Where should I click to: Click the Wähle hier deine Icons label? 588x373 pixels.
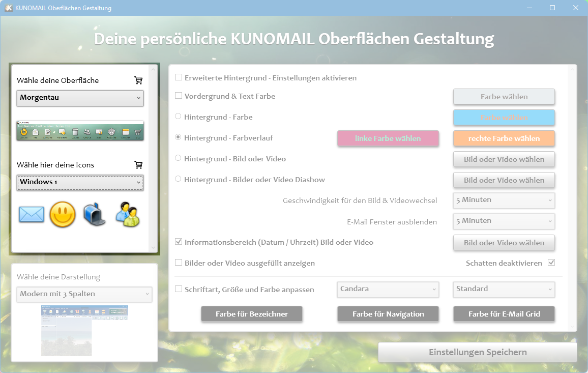pos(55,165)
